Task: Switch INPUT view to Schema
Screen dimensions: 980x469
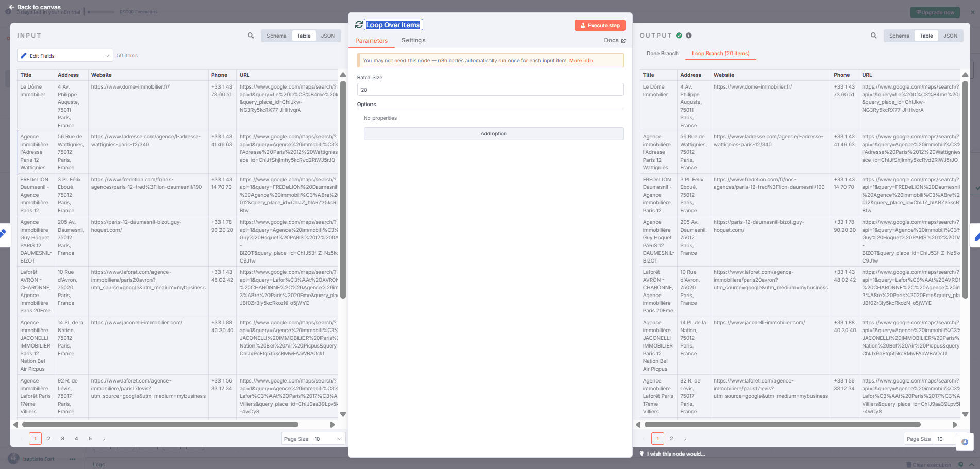Action: pos(276,36)
